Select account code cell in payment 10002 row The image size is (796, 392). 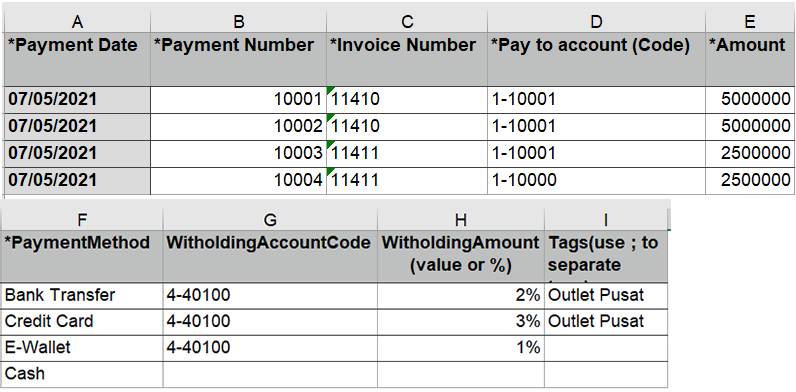pyautogui.click(x=596, y=126)
